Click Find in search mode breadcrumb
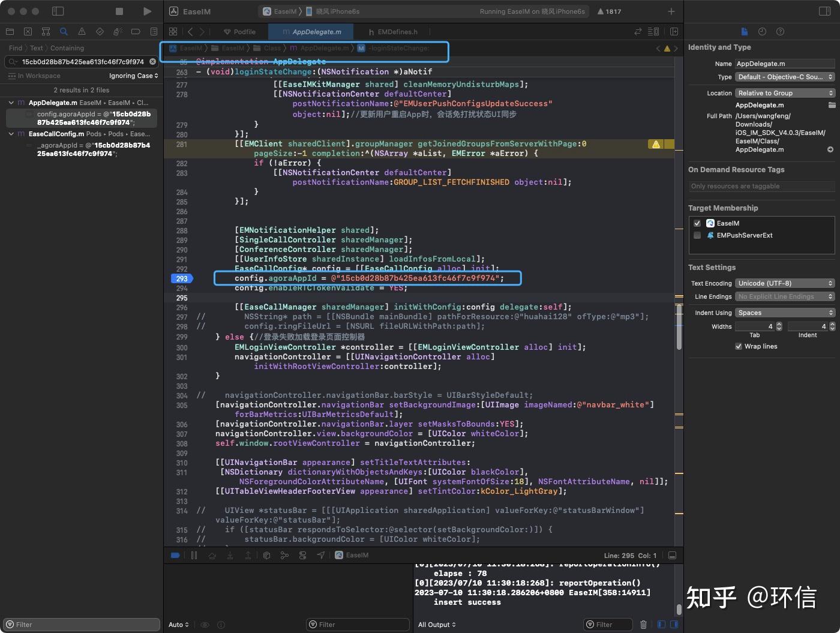Viewport: 840px width, 633px height. (16, 48)
